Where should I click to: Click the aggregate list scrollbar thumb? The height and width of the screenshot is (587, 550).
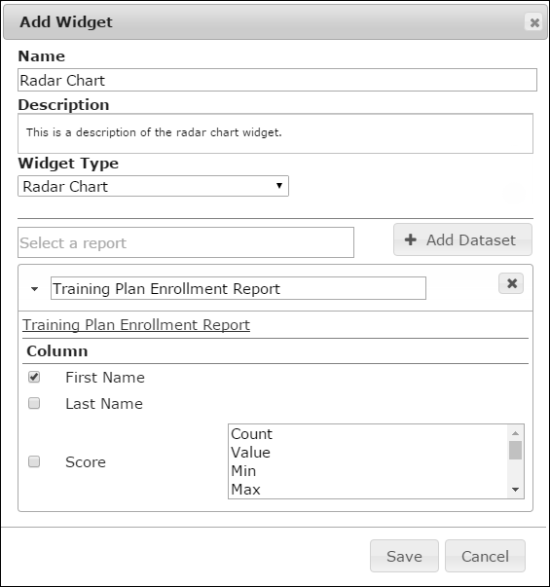tap(516, 450)
